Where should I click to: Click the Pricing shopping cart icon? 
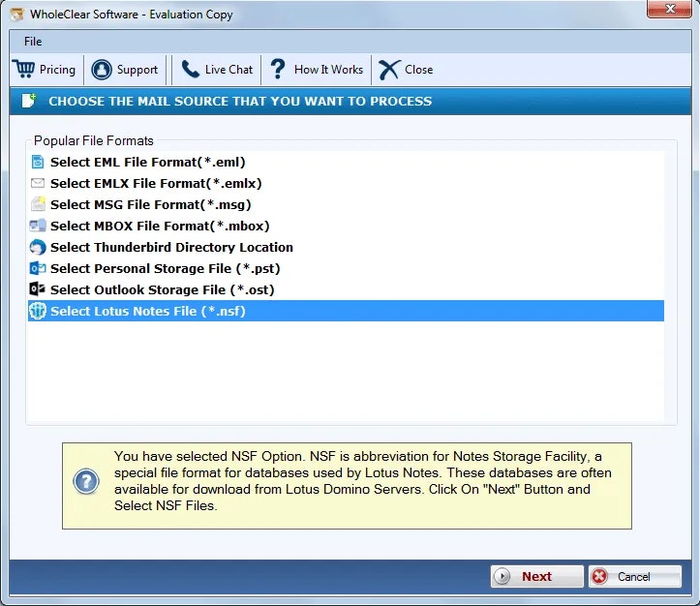point(23,69)
